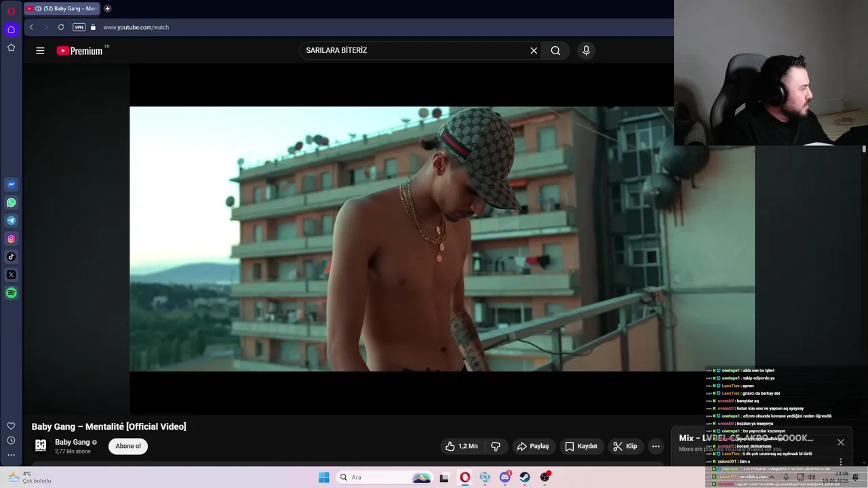The width and height of the screenshot is (868, 488).
Task: Mute the tab using its speaker icon
Action: [x=38, y=9]
